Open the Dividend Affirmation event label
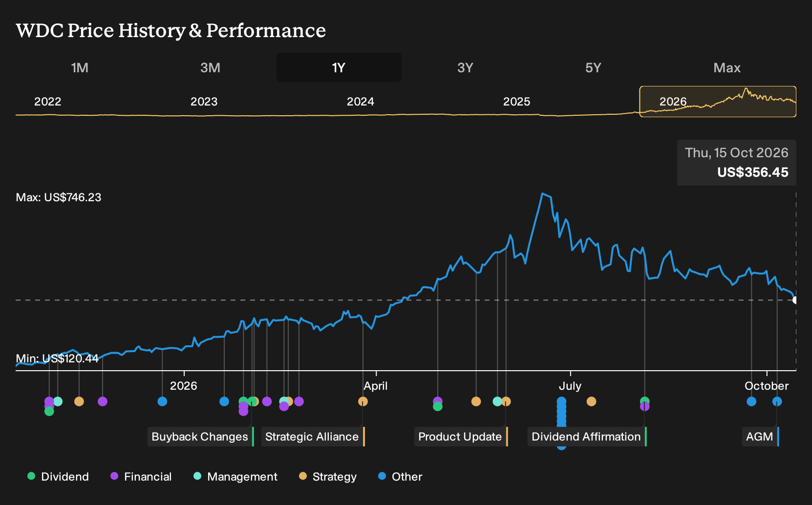812x505 pixels. [587, 437]
